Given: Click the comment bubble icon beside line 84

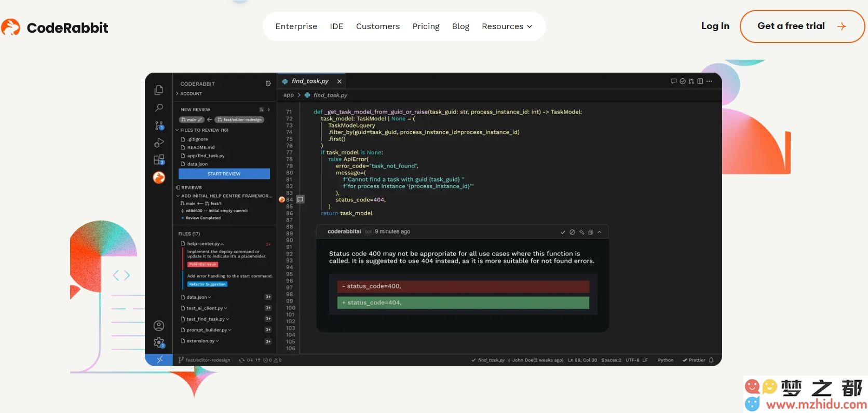Looking at the screenshot, I should point(300,199).
